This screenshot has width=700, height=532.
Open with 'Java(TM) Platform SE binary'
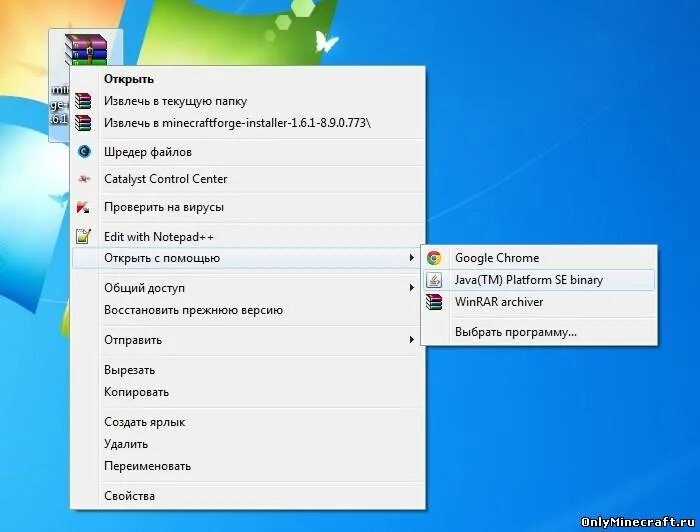click(539, 280)
